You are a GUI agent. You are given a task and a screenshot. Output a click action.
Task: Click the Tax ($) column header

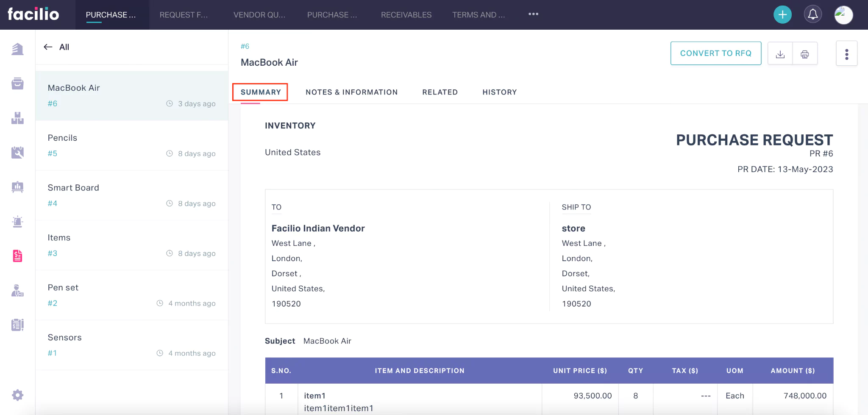click(x=685, y=370)
